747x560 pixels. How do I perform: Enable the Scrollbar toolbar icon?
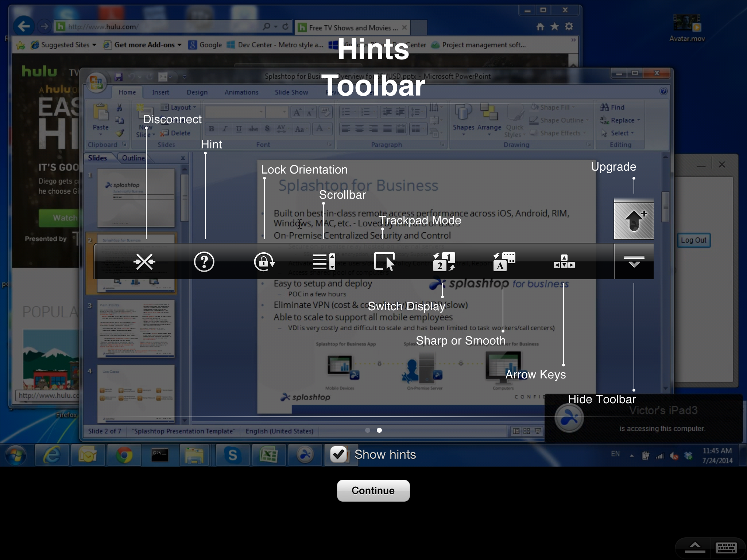click(324, 262)
